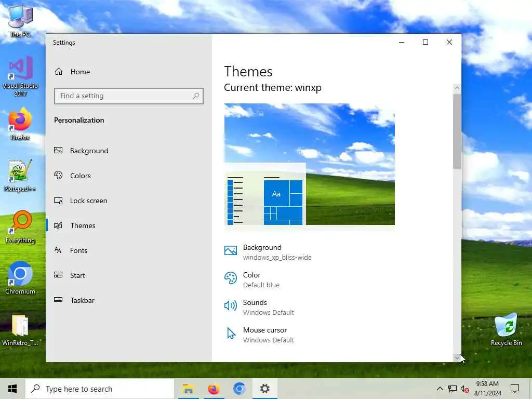Maximize the Settings window

click(425, 42)
